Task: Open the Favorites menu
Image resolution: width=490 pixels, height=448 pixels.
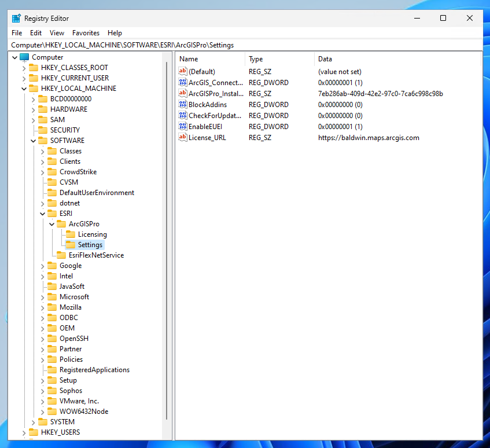Action: [86, 33]
